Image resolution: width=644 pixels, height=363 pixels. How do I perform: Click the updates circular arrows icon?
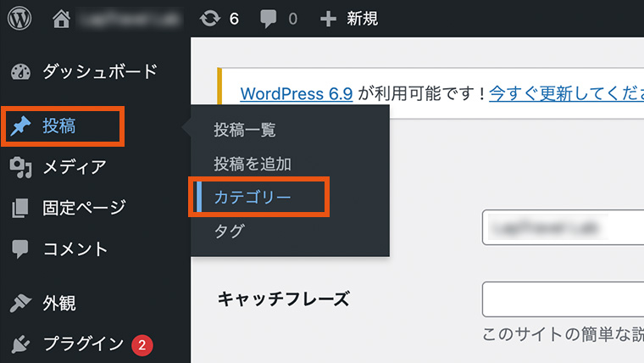[209, 18]
